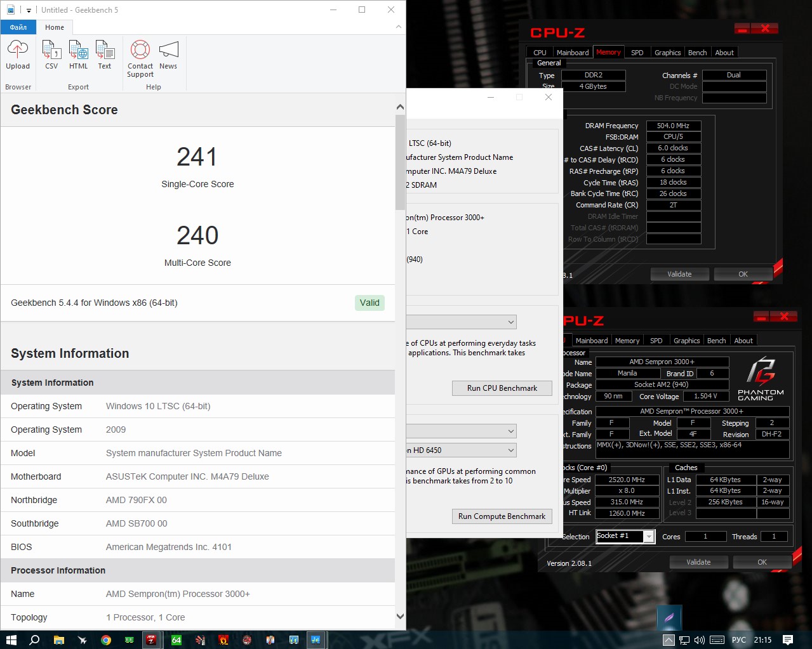The image size is (812, 649).
Task: Click Run Compute Benchmark button
Action: point(502,516)
